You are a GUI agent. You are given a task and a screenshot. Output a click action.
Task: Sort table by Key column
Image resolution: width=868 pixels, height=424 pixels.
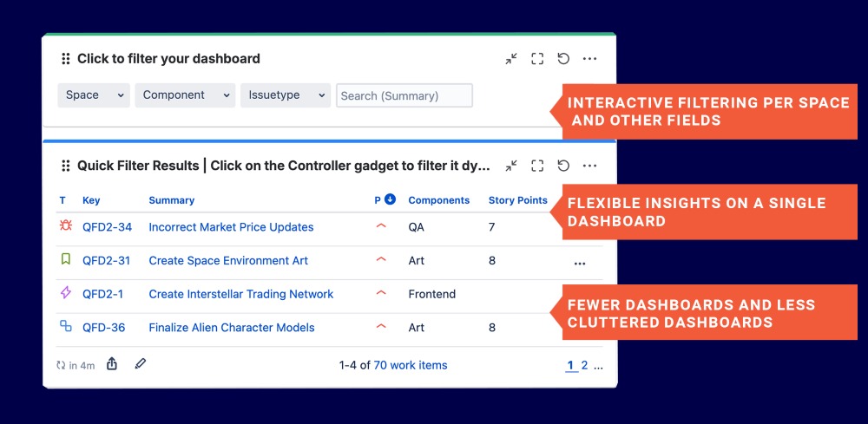coord(91,200)
